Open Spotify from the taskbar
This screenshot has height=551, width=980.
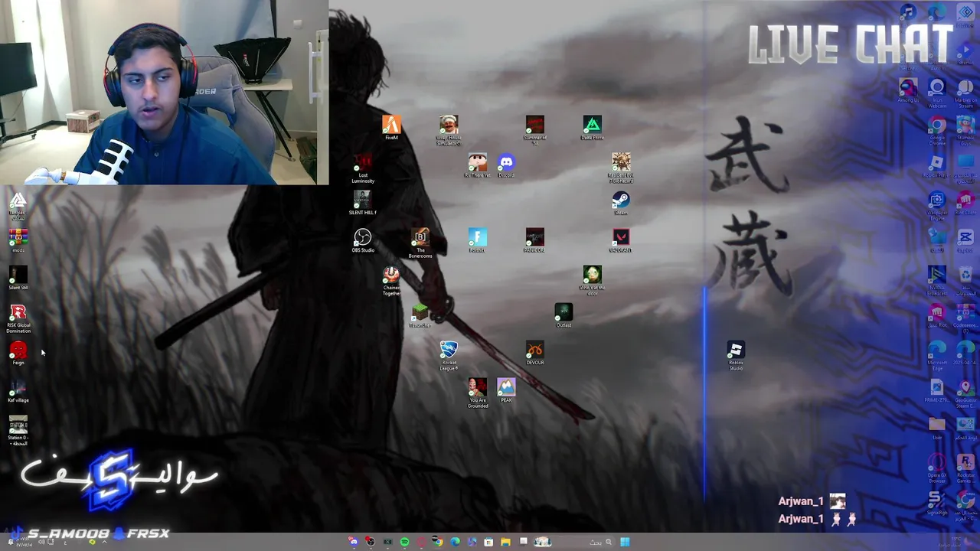(x=404, y=542)
